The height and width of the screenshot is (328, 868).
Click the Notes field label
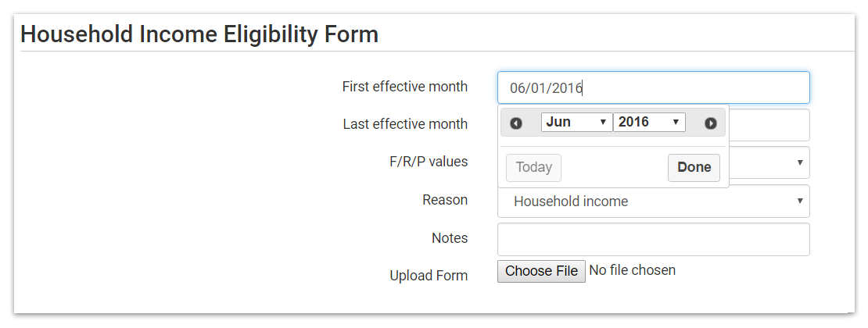pyautogui.click(x=450, y=238)
